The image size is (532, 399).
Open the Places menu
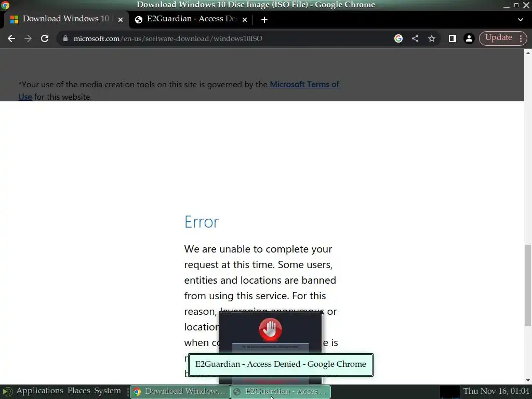tap(79, 391)
